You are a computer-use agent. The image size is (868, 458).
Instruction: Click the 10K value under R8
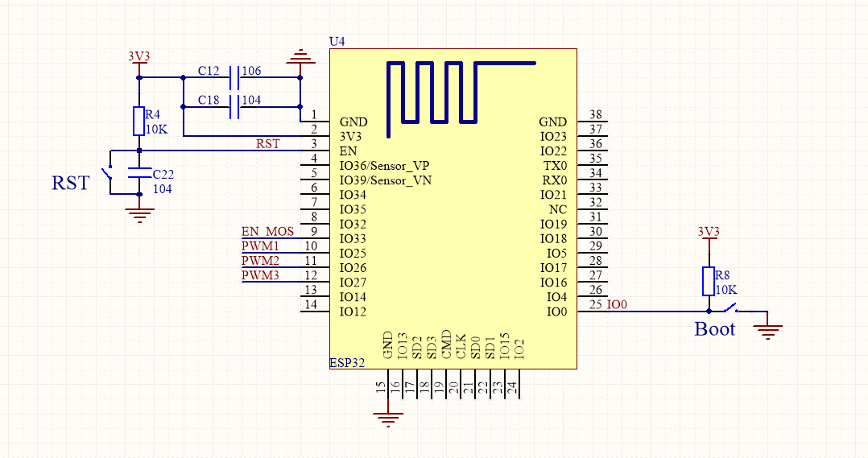point(726,290)
